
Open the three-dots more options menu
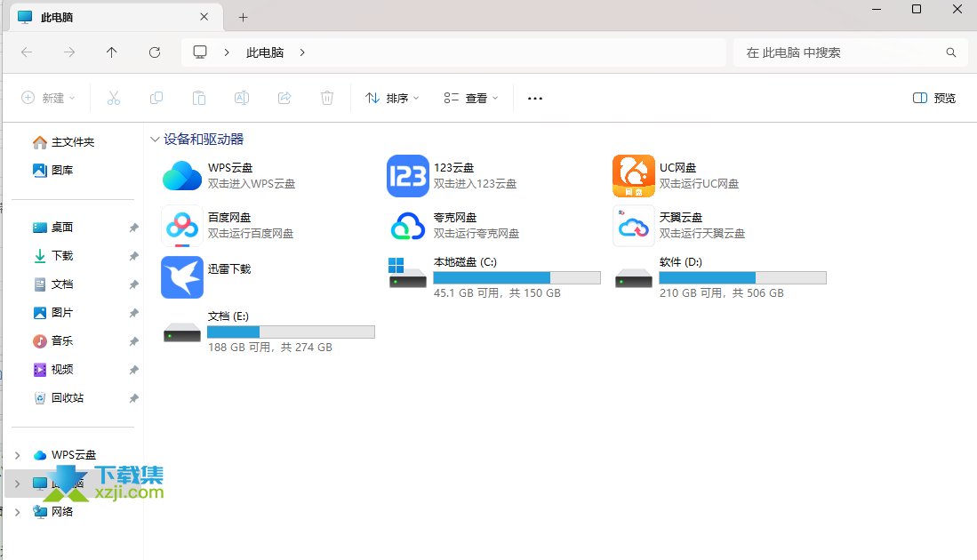click(x=534, y=98)
